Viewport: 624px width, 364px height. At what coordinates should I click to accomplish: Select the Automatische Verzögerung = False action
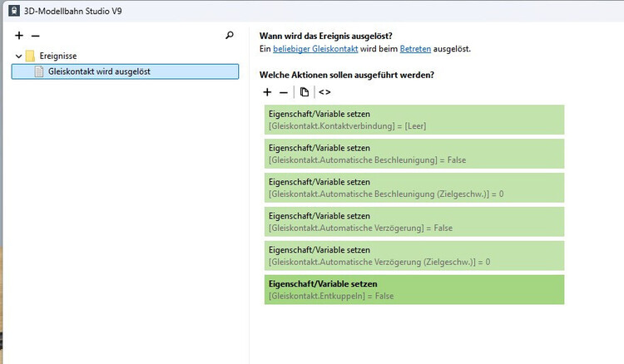(x=414, y=222)
